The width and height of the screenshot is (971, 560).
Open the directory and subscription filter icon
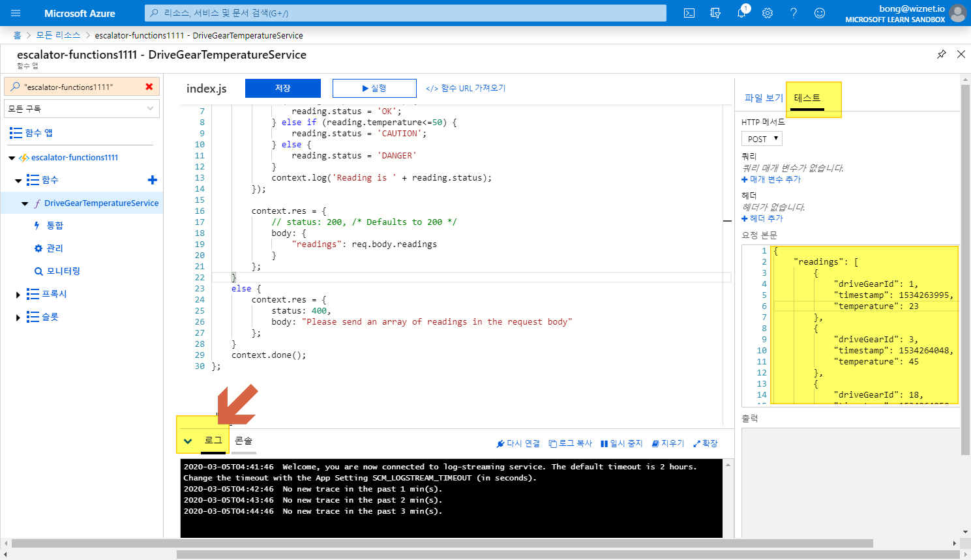coord(715,13)
